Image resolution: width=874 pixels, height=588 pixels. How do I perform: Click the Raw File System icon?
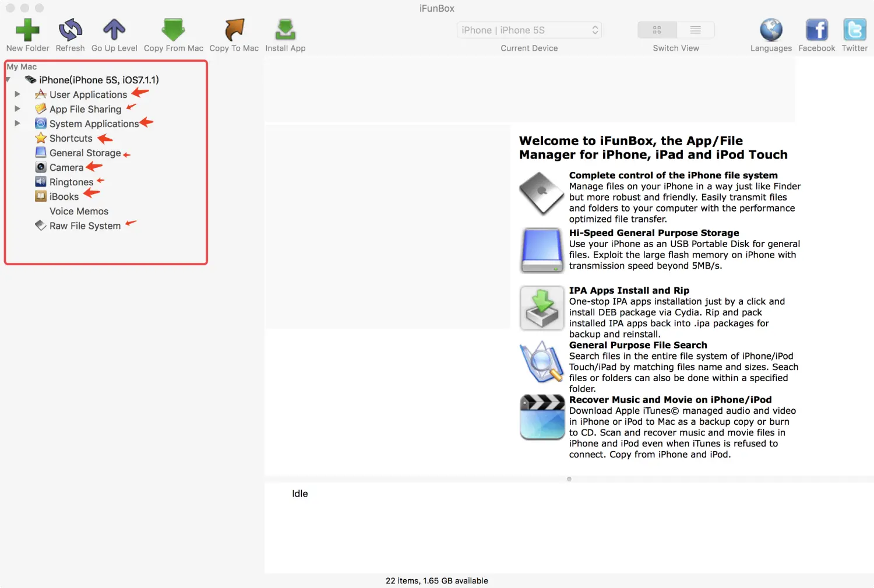(40, 225)
